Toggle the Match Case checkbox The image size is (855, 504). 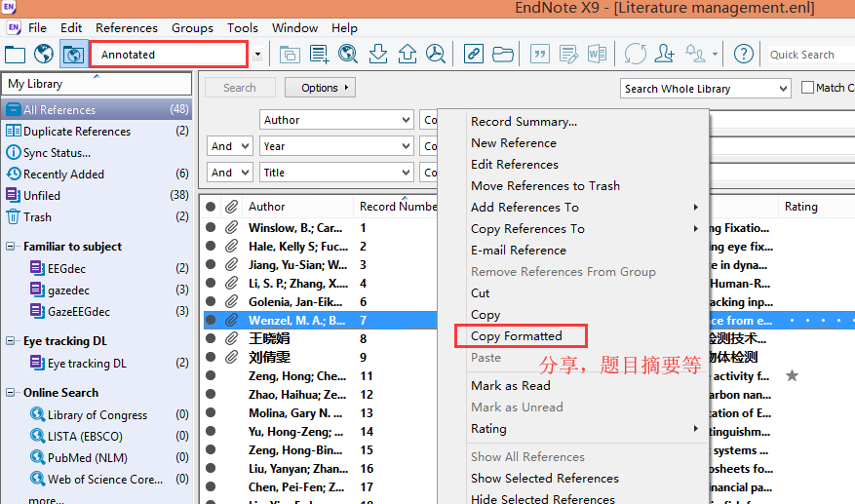[x=807, y=88]
